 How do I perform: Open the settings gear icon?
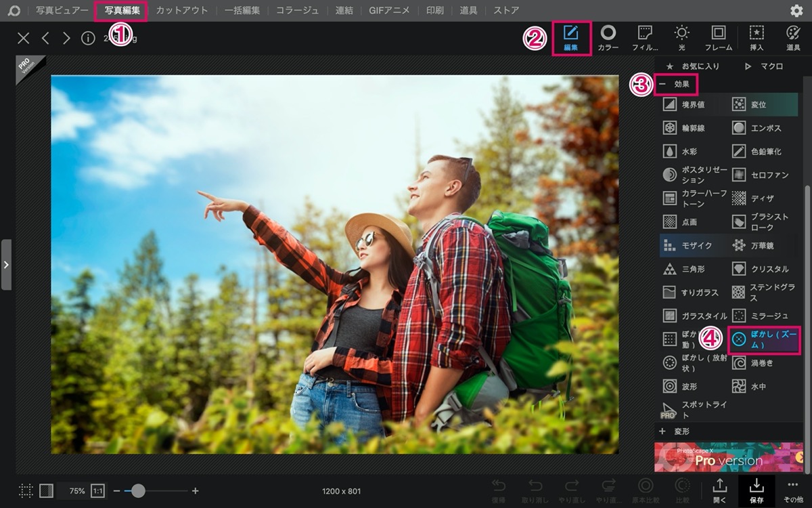tap(796, 11)
